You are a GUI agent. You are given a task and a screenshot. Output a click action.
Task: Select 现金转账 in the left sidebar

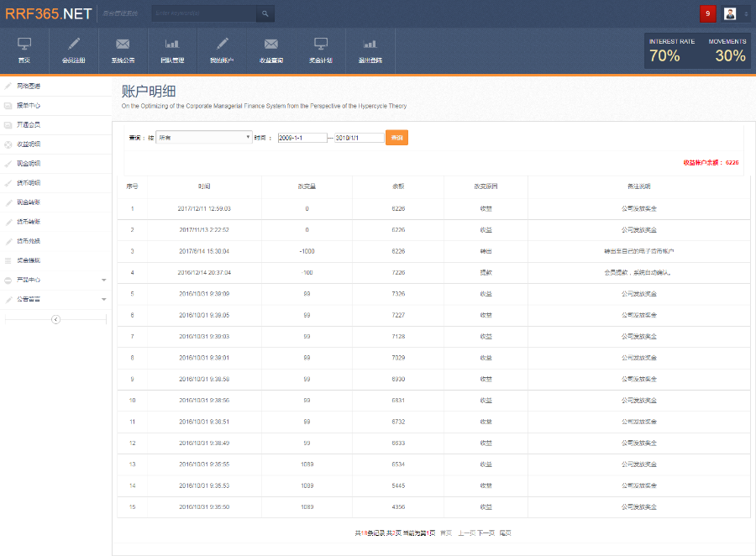[x=29, y=202]
